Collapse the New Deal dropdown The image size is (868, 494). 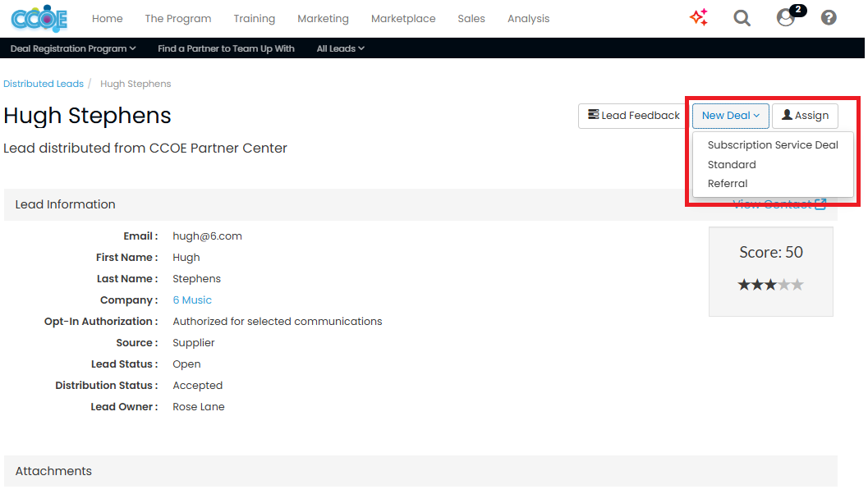(x=730, y=116)
